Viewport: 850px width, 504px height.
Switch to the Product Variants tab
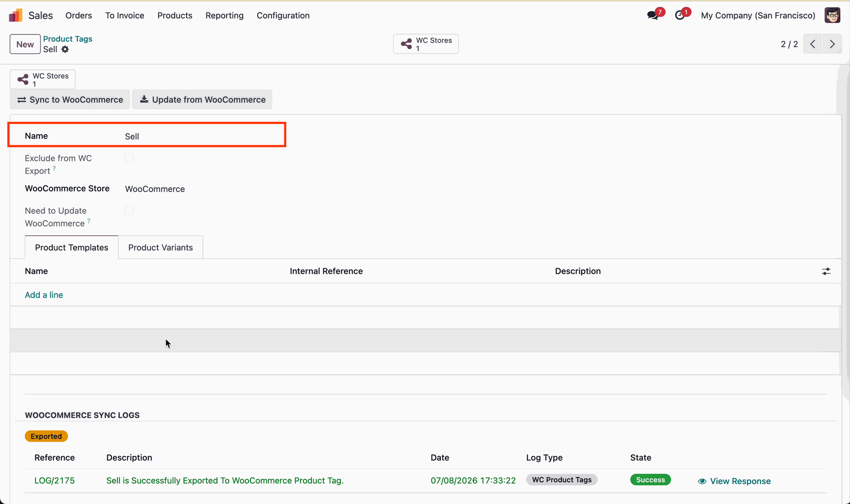point(161,247)
